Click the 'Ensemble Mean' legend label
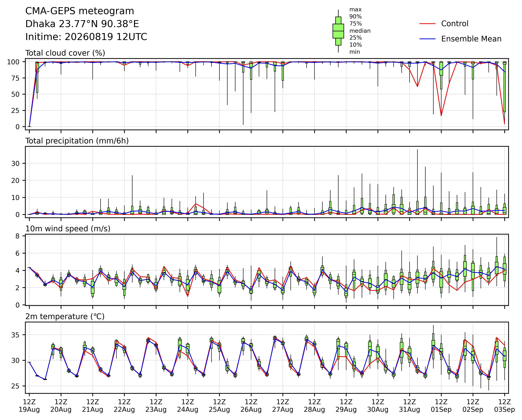Viewport: 522px width, 420px height. pos(471,39)
